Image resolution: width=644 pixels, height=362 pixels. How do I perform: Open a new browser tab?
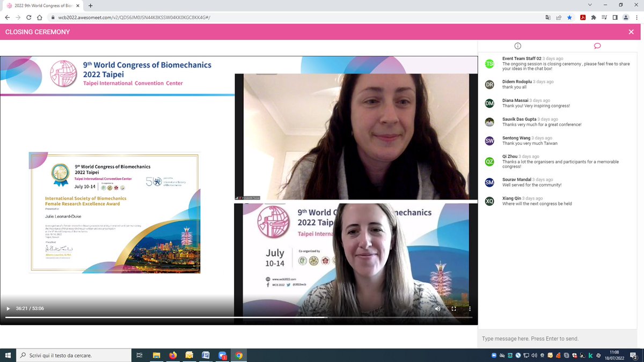90,5
